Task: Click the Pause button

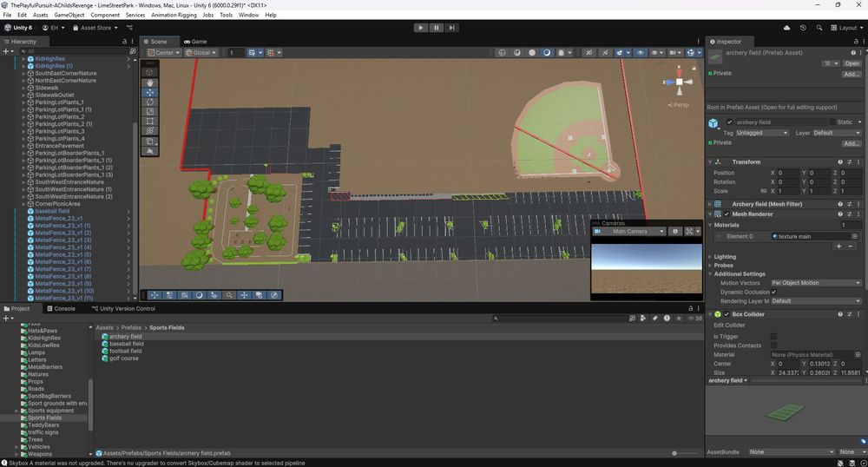Action: tap(437, 28)
